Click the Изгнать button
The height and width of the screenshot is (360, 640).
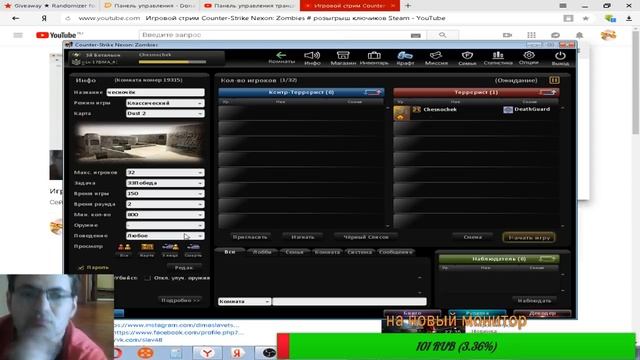[x=303, y=237]
